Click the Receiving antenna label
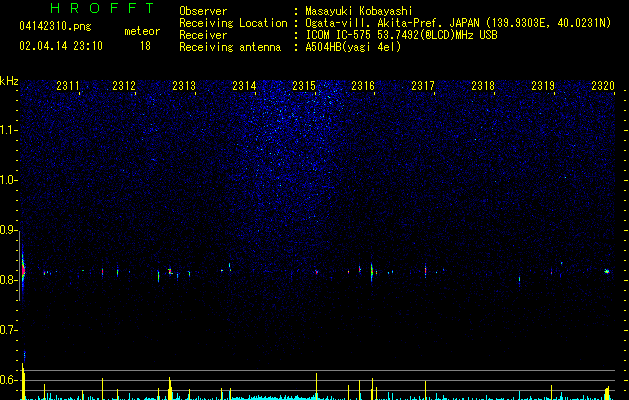Image resolution: width=629 pixels, height=400 pixels. point(230,47)
